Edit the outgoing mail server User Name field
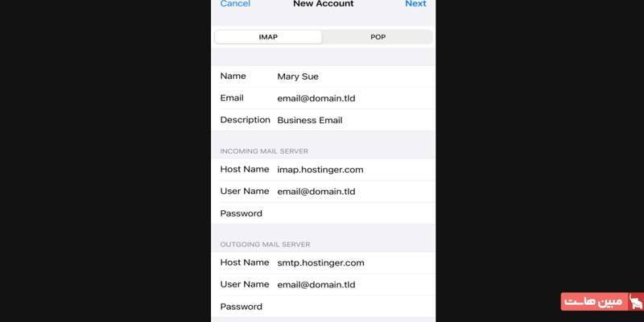 [x=324, y=285]
